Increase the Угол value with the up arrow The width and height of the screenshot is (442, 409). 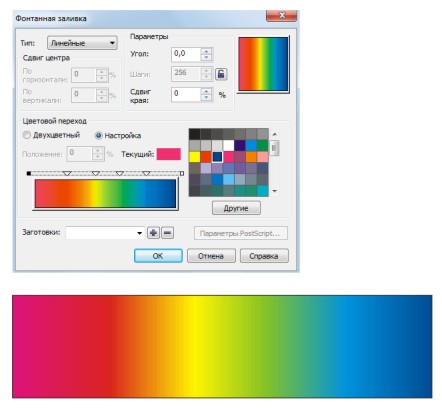pos(206,51)
